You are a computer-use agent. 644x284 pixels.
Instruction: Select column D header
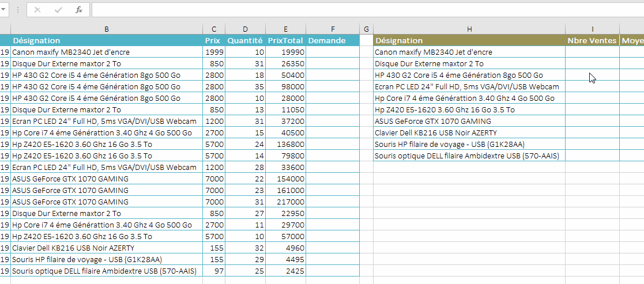(x=245, y=29)
